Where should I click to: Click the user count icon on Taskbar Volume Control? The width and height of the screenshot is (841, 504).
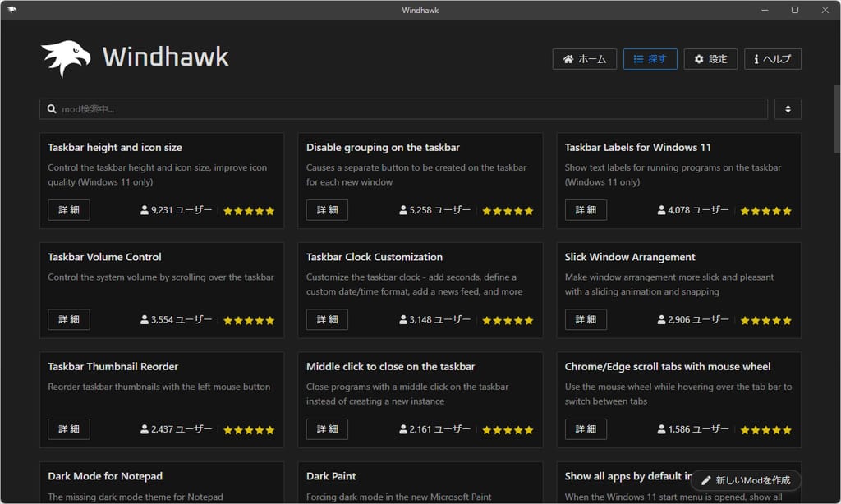tap(145, 320)
